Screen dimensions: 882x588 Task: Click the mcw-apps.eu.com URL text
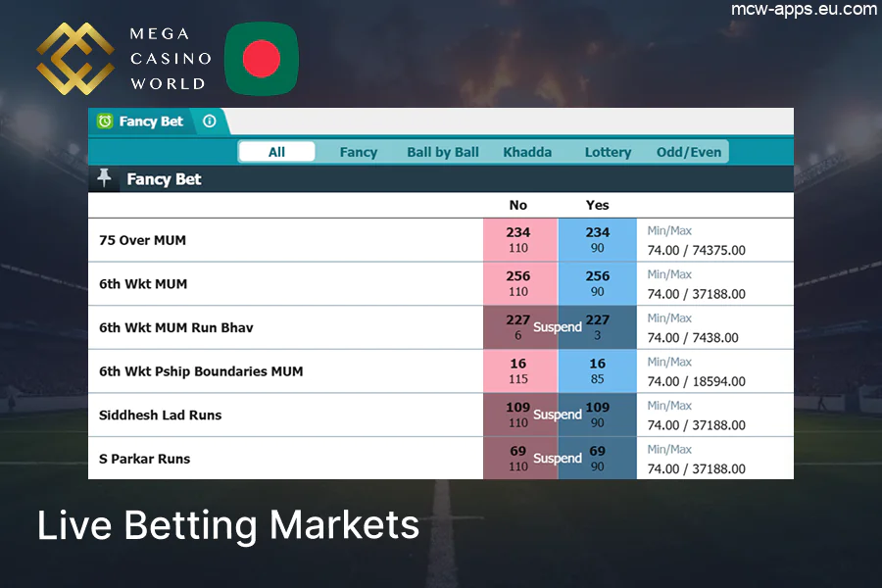[x=804, y=9]
